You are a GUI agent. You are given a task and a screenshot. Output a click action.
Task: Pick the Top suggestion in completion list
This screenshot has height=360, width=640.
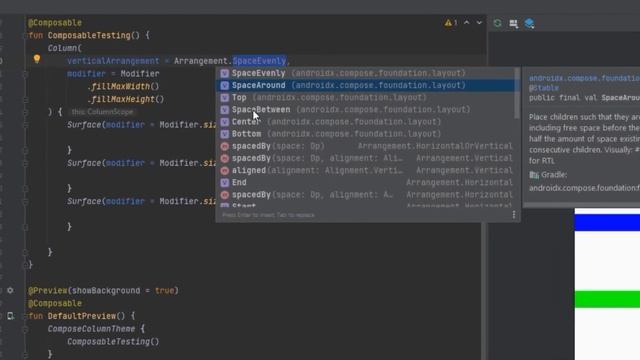tap(365, 98)
